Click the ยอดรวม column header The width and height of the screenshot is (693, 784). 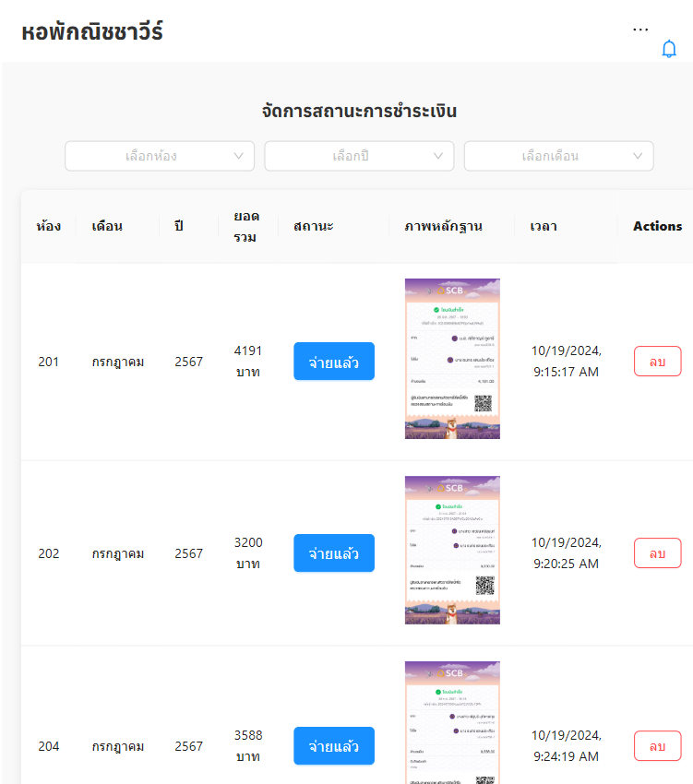245,226
